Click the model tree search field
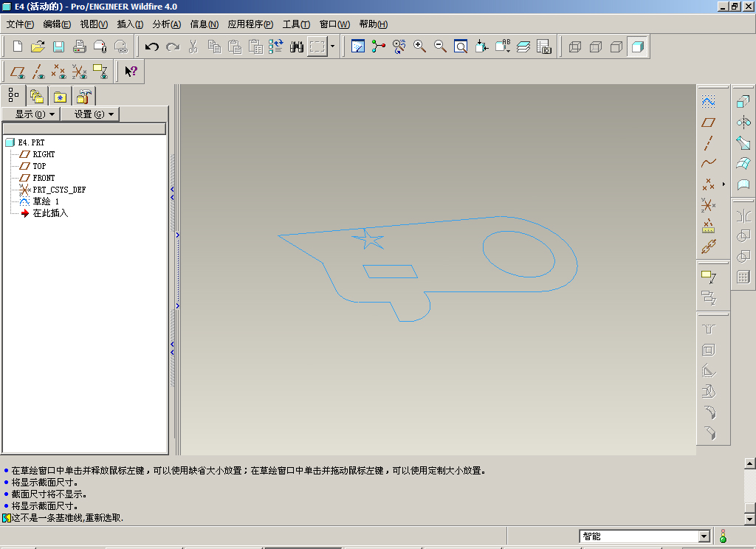756x549 pixels. pos(84,128)
